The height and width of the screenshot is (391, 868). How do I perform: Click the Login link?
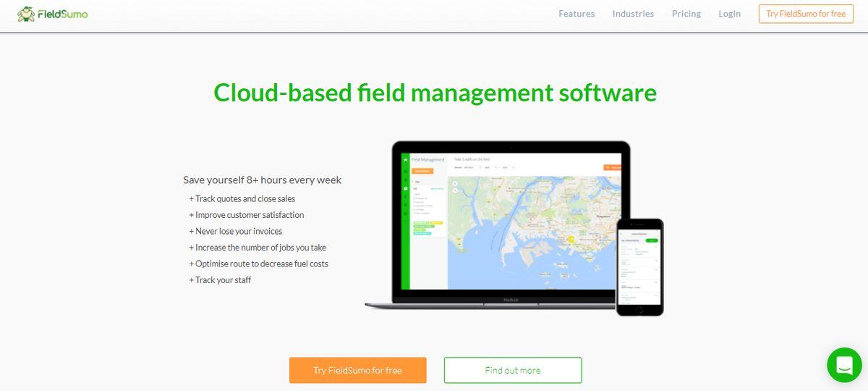click(729, 14)
